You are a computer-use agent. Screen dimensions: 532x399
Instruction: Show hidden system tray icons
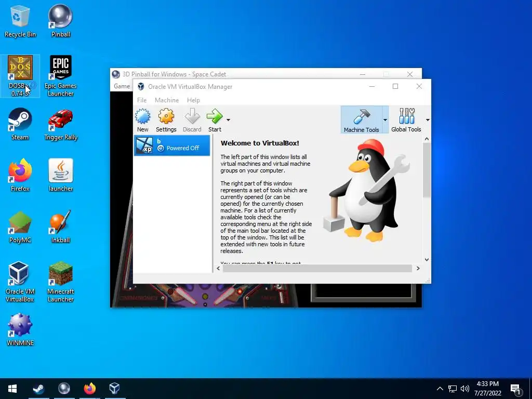tap(440, 389)
